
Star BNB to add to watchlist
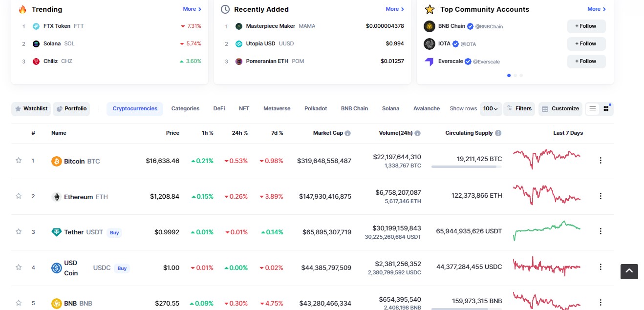(19, 303)
